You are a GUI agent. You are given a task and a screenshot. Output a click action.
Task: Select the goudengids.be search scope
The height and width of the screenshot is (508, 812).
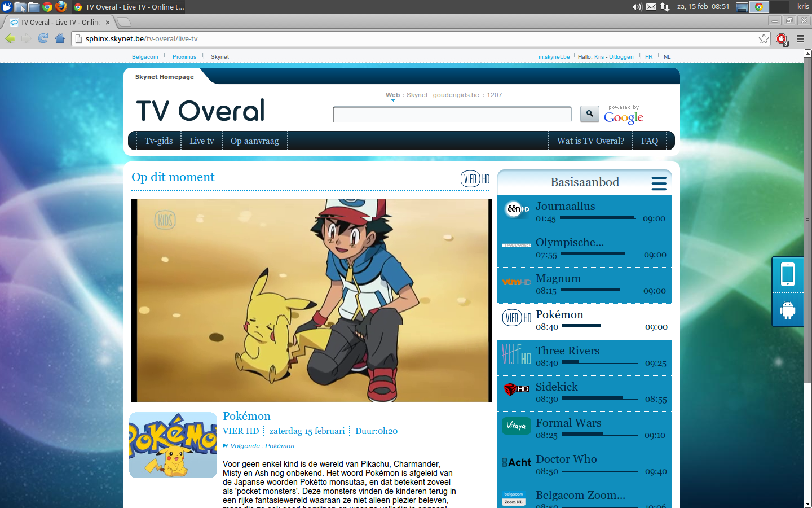(456, 95)
